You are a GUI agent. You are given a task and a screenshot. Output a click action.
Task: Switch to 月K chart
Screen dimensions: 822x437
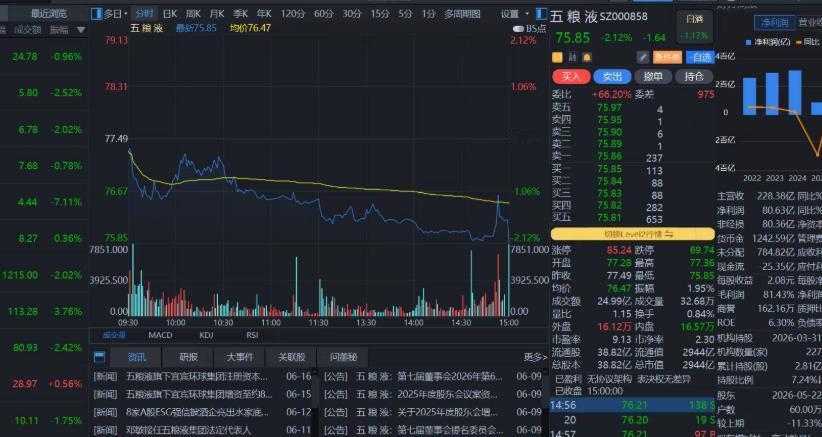(217, 14)
